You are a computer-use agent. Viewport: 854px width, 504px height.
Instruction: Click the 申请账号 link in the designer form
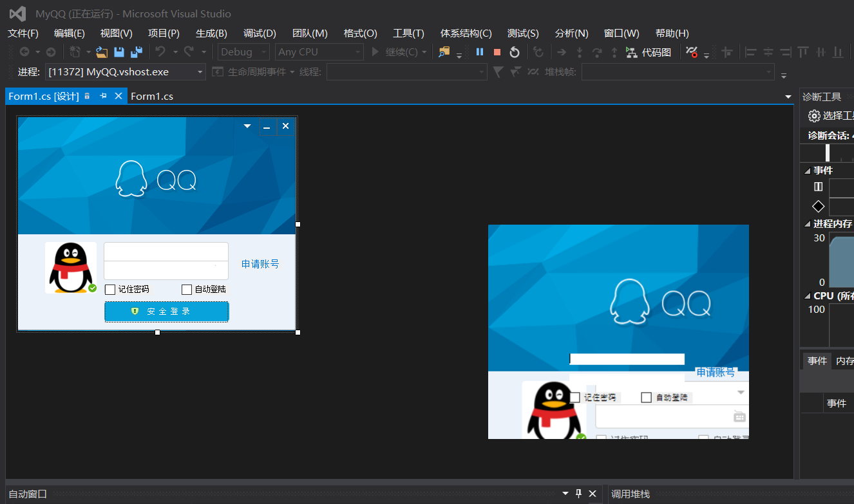point(260,264)
